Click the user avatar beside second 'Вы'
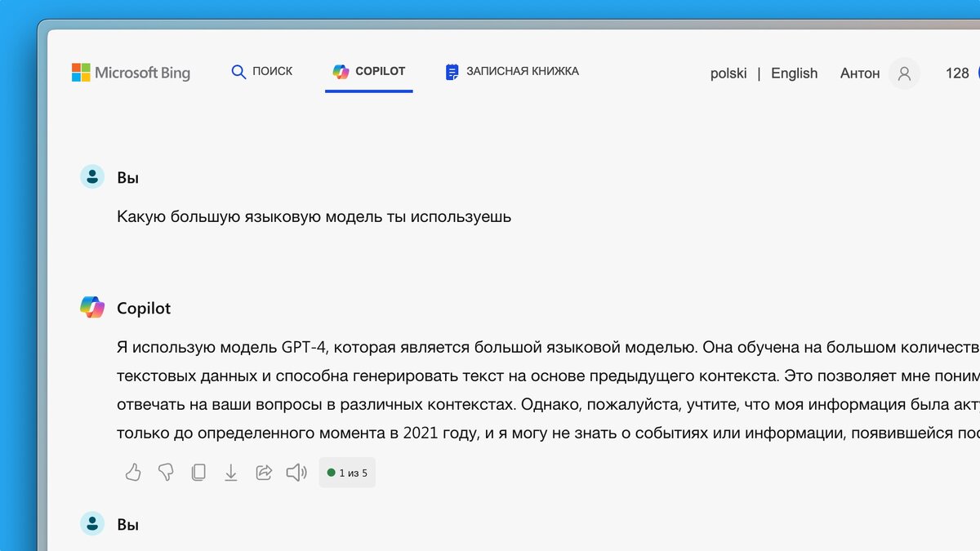Screen dimensions: 980x551 point(92,524)
